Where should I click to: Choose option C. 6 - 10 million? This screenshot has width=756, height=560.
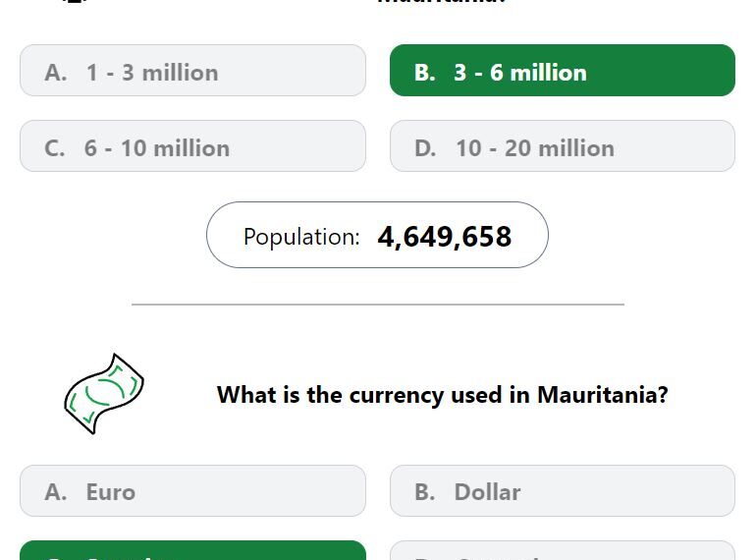tap(192, 146)
